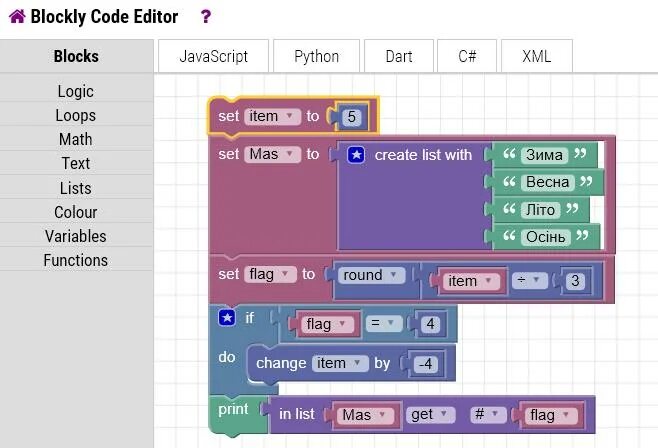
Task: Open the Logic blocks category
Action: tap(75, 91)
